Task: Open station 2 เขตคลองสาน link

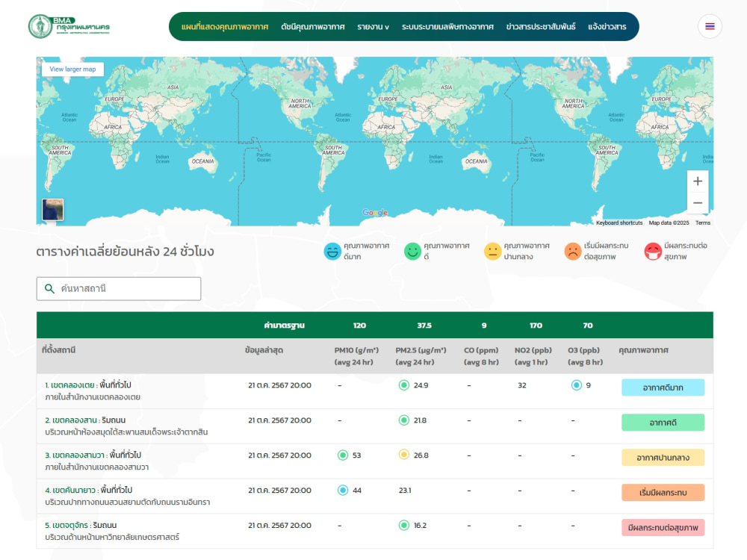Action: [x=71, y=420]
